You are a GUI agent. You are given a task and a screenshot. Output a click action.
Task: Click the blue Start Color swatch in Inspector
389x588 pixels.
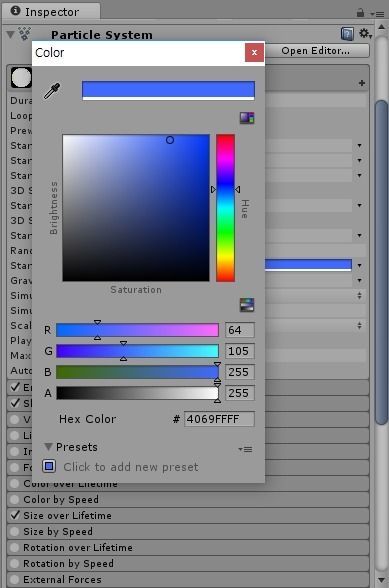click(x=308, y=265)
